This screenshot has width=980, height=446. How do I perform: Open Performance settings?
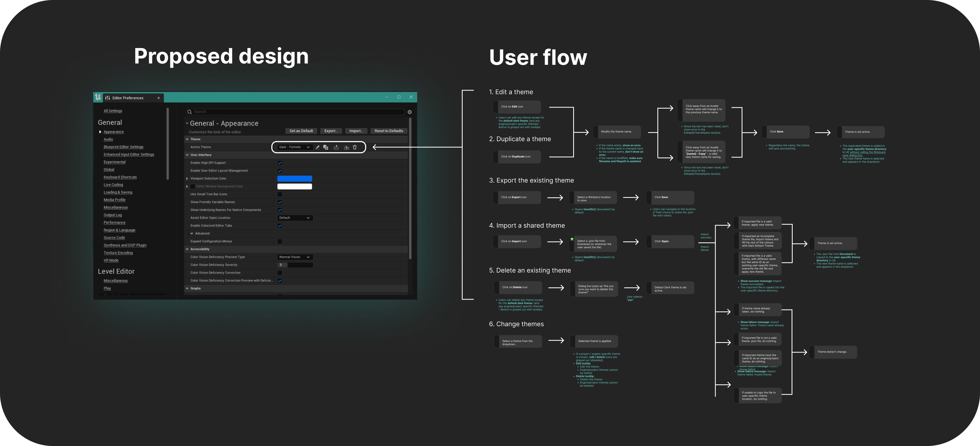pos(115,222)
